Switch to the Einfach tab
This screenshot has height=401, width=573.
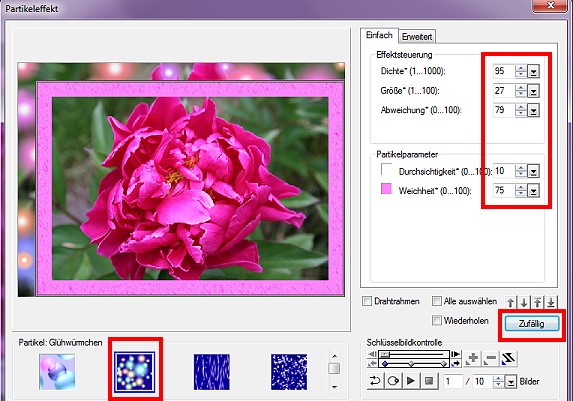[379, 35]
